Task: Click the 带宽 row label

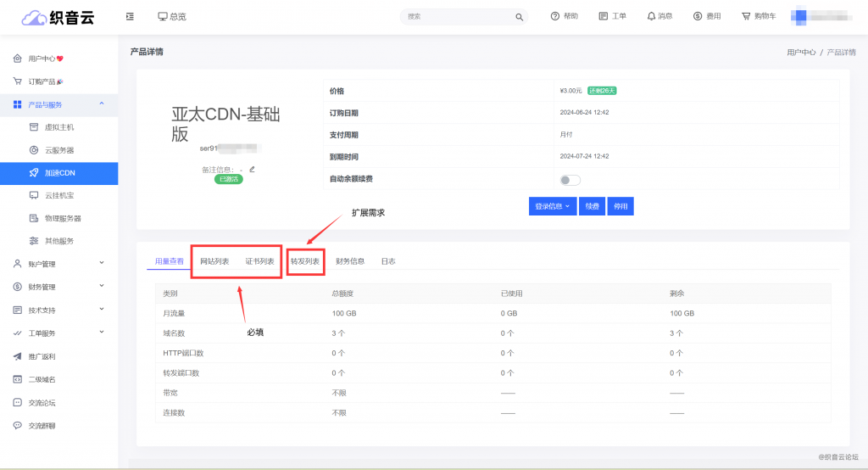Action: click(x=170, y=393)
